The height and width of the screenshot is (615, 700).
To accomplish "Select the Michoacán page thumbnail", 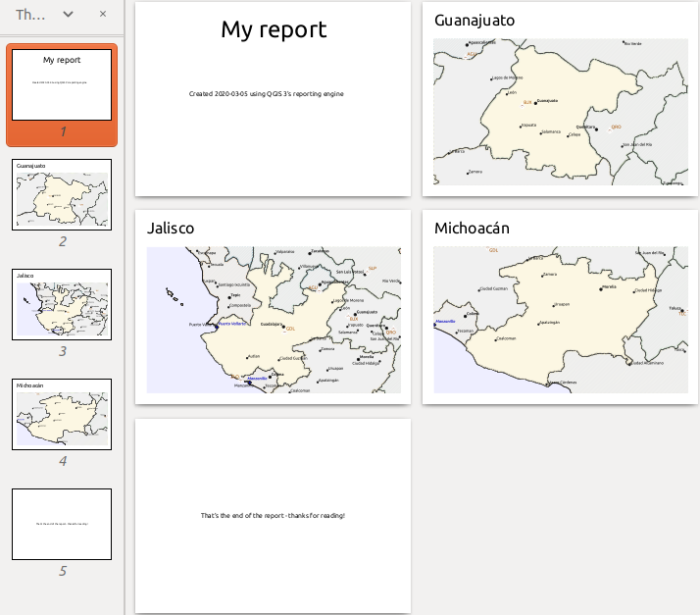I will (62, 414).
